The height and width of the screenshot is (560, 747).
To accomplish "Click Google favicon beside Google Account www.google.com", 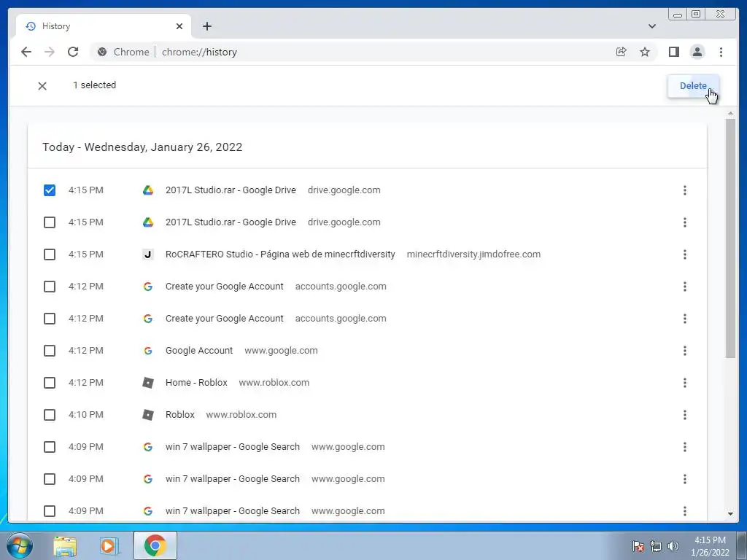I will pos(147,351).
